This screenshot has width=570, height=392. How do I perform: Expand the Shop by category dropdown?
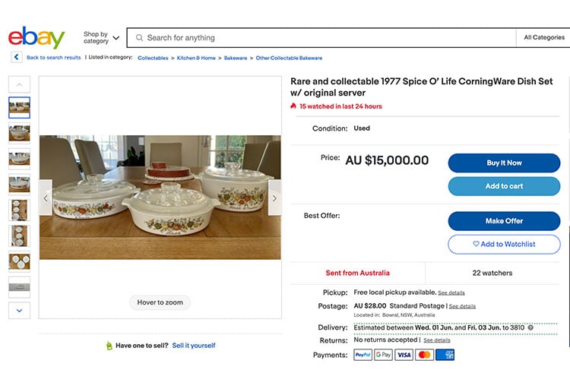[x=101, y=37]
